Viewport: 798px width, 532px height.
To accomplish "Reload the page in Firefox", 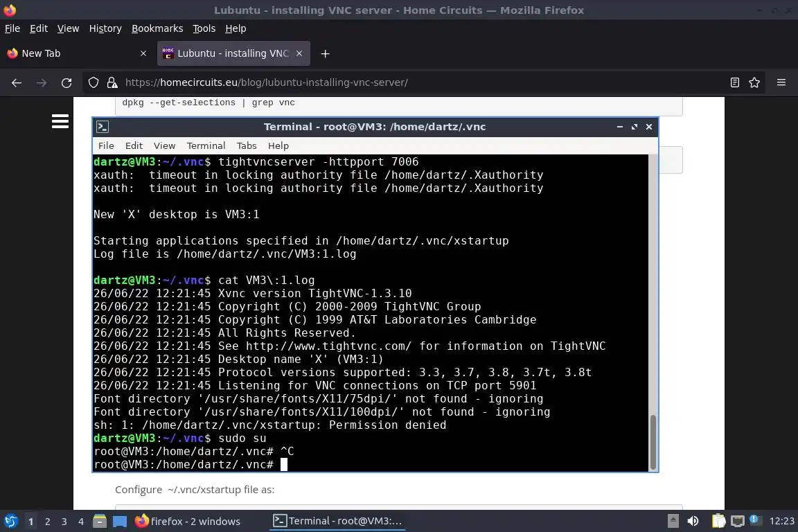I will click(x=66, y=82).
